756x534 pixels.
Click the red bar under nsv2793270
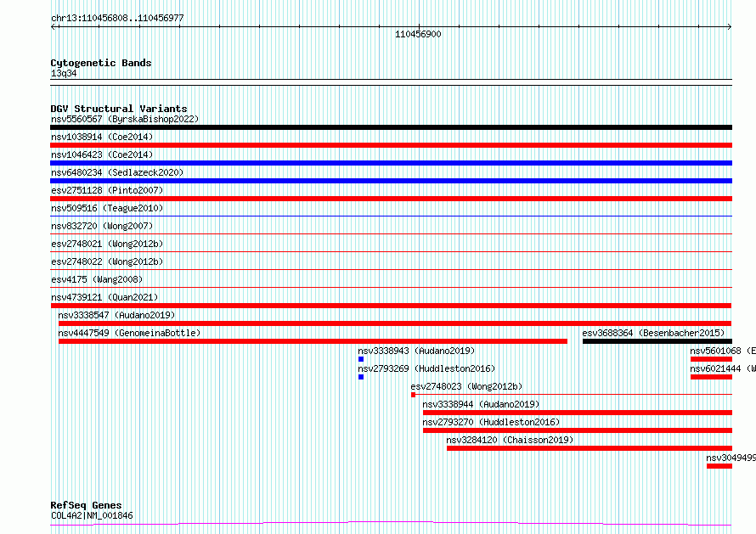[x=578, y=431]
